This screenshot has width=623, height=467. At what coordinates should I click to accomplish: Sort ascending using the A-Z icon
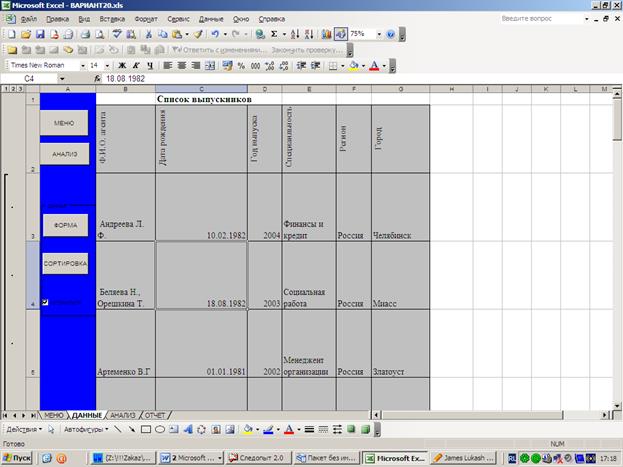pyautogui.click(x=295, y=35)
